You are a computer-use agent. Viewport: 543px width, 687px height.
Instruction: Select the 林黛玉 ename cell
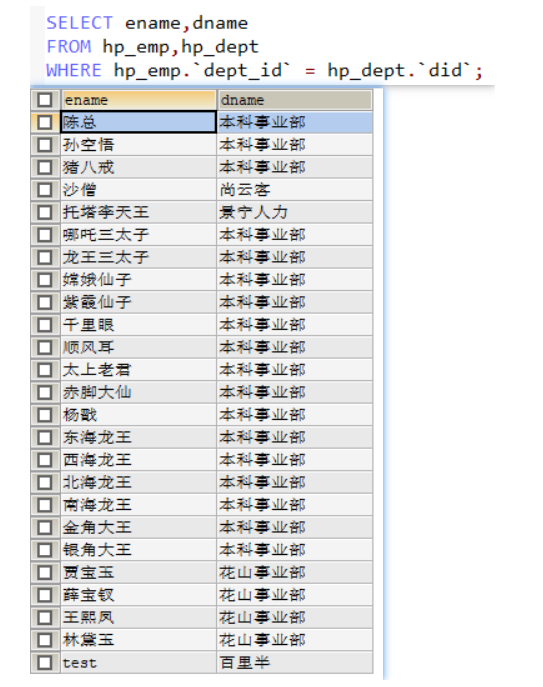138,640
